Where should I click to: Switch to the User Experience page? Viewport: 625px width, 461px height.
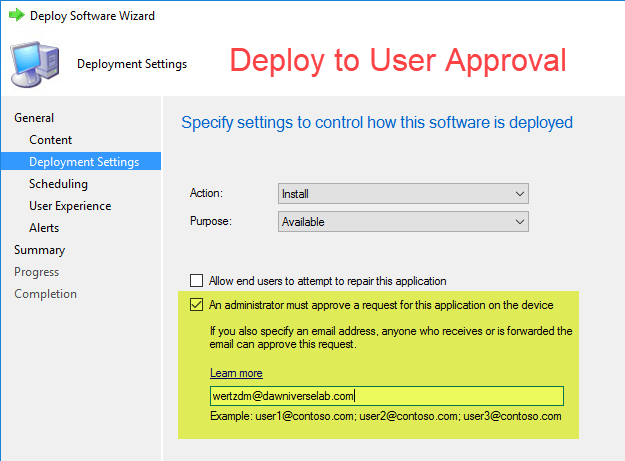pyautogui.click(x=70, y=206)
